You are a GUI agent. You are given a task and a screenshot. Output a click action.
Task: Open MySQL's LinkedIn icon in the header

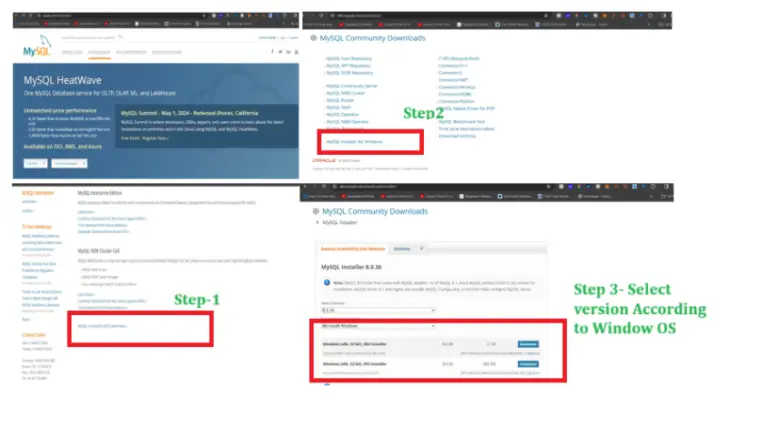point(288,51)
